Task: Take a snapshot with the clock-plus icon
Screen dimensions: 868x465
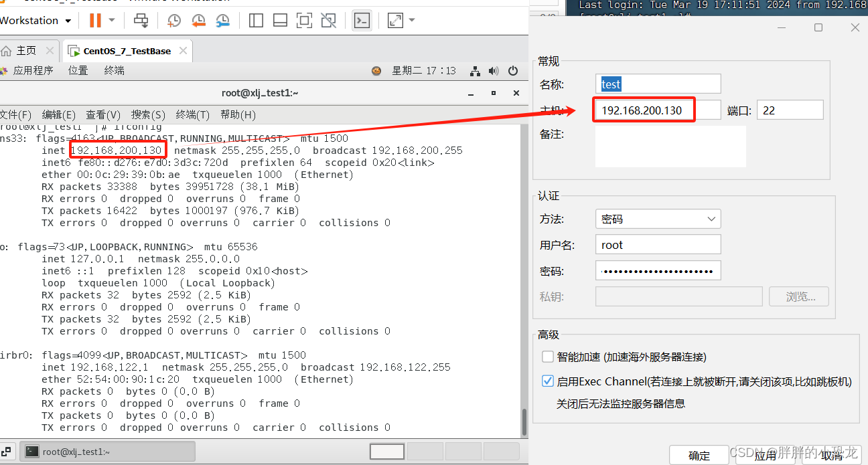Action: (x=174, y=21)
